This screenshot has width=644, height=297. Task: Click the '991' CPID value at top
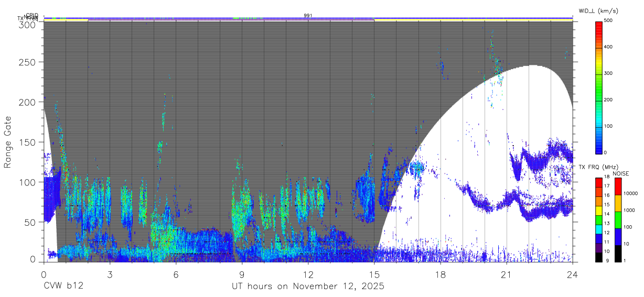click(308, 16)
